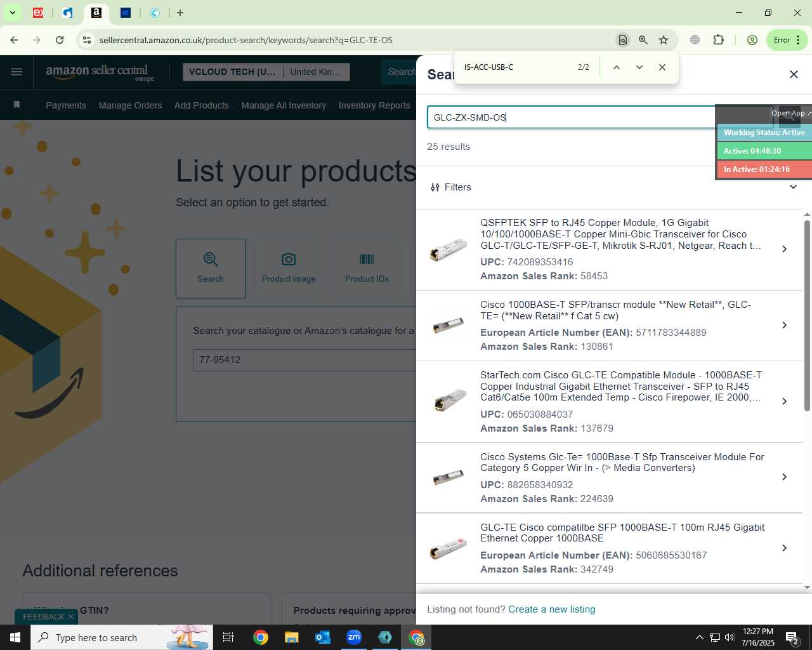Dismiss the FEEDBACK tab with its X
Viewport: 812px width, 650px height.
71,617
